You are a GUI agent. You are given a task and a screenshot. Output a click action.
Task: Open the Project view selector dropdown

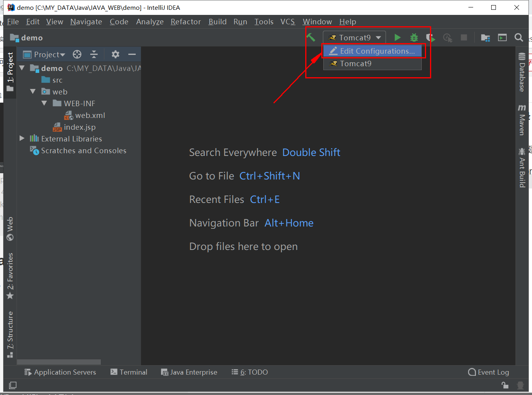click(44, 54)
